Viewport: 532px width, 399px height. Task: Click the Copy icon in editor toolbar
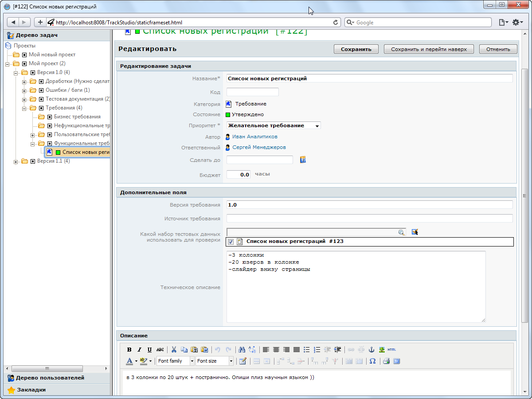[x=184, y=349]
